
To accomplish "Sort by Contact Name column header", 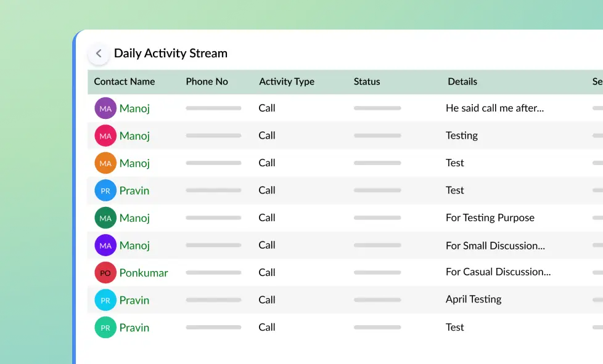I will pyautogui.click(x=125, y=82).
